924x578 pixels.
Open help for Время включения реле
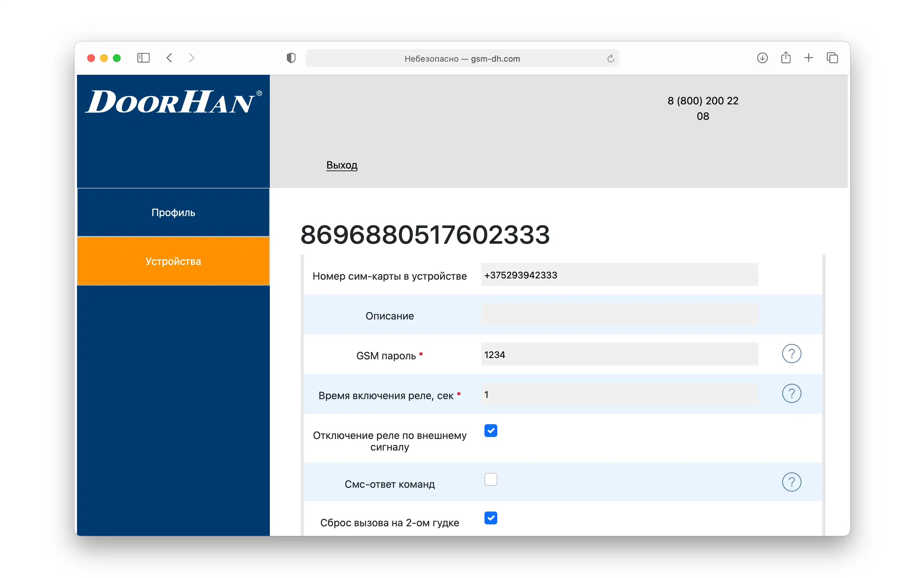point(791,393)
